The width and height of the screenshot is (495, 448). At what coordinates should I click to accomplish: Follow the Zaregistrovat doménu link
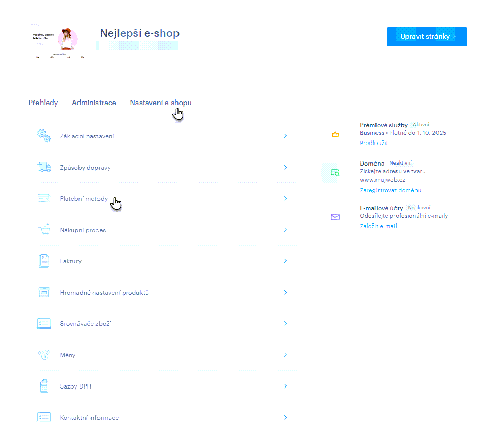(390, 190)
